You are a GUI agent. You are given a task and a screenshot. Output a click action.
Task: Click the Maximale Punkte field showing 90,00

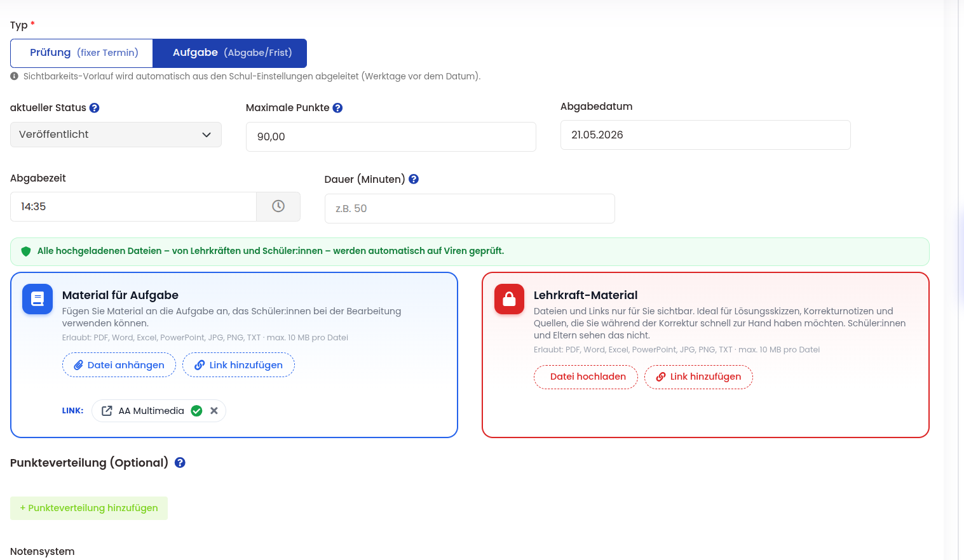click(391, 137)
